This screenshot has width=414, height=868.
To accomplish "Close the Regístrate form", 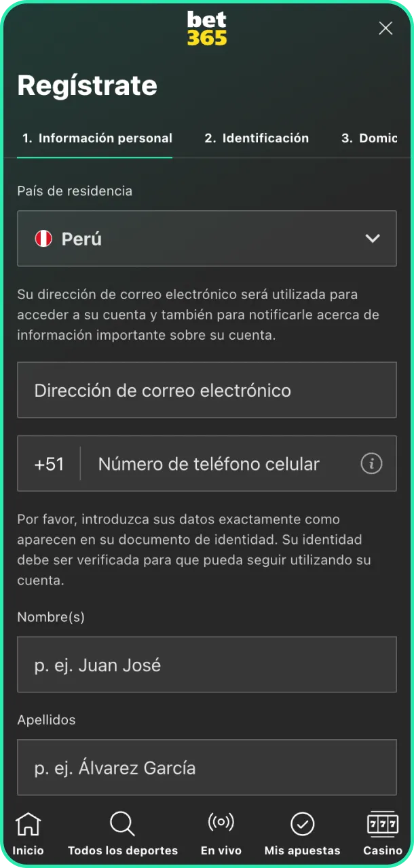I will click(x=385, y=28).
